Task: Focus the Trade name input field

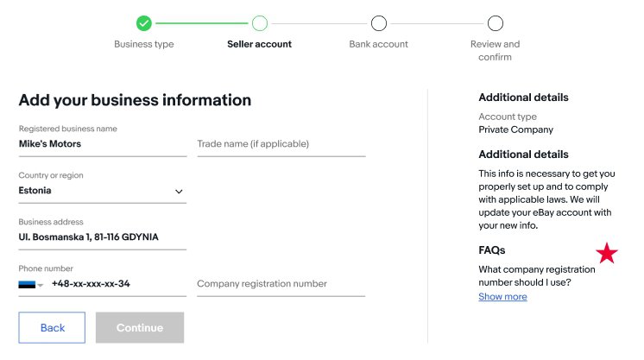Action: [x=281, y=144]
